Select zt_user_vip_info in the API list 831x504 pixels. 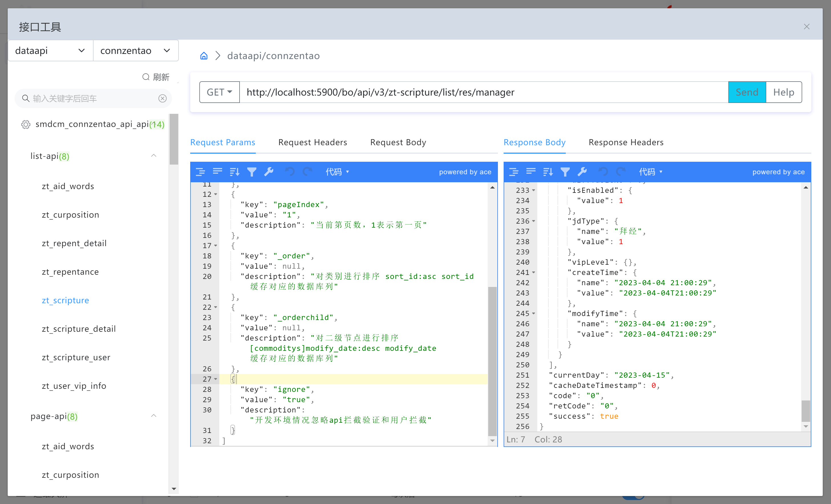tap(74, 386)
